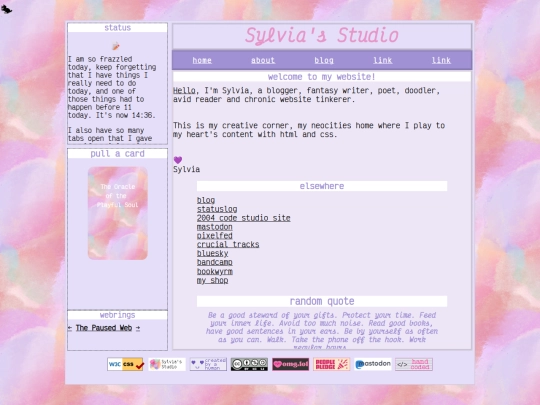Open the blog item in nav bar

[324, 60]
